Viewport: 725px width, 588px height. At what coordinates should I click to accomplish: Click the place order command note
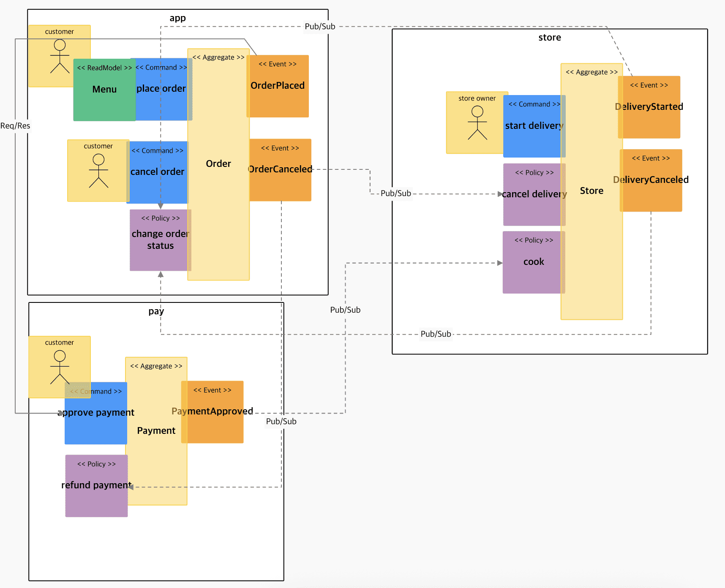161,89
